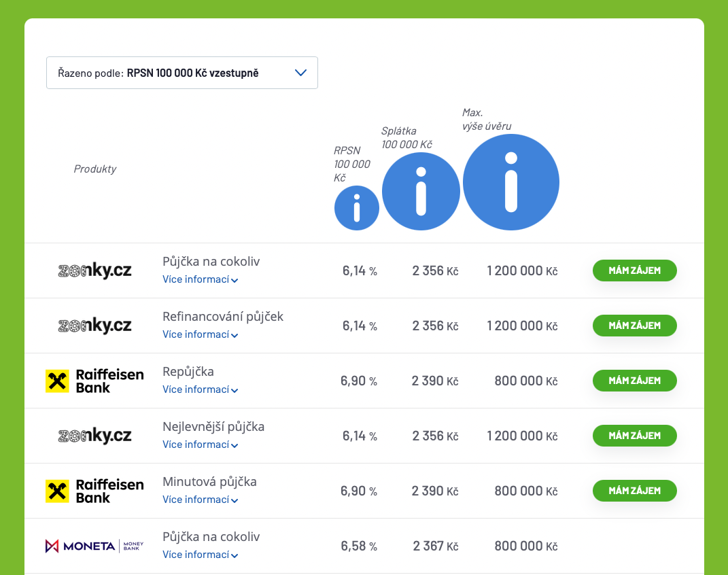The height and width of the screenshot is (575, 728).
Task: Click the Zonky logo for Půjčka na cokoliv
Action: pos(94,270)
